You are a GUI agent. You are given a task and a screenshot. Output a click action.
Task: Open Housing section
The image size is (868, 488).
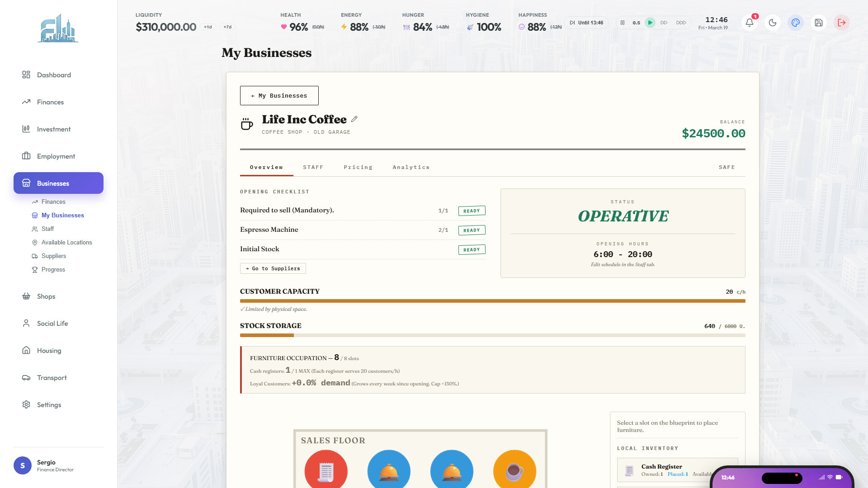(x=58, y=350)
